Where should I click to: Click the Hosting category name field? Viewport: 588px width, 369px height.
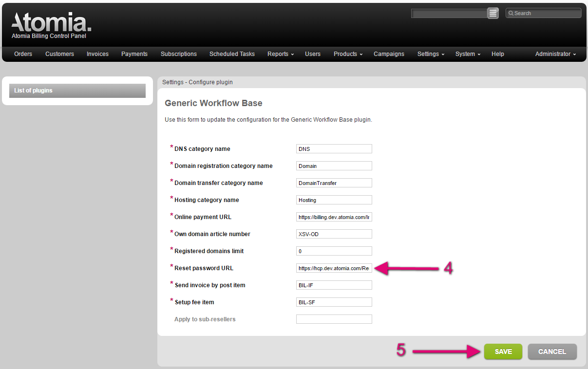point(334,200)
